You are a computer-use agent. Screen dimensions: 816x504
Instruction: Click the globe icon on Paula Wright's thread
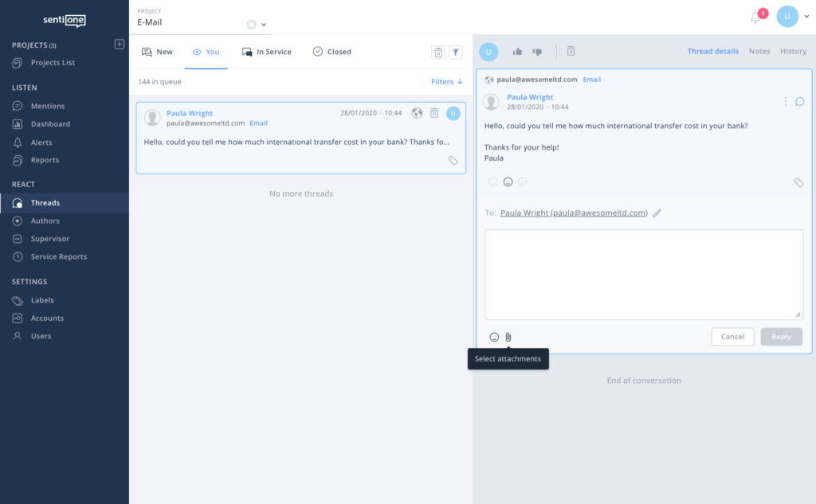[417, 113]
